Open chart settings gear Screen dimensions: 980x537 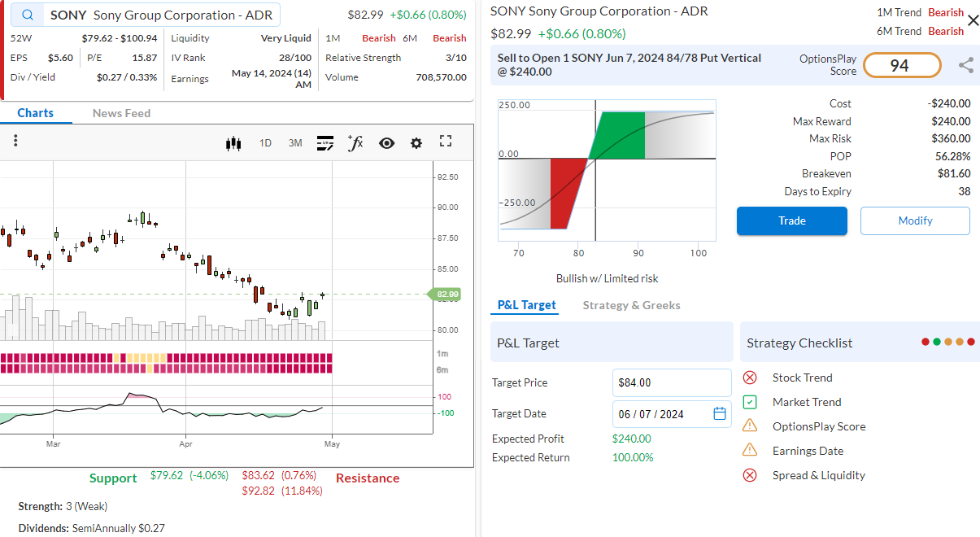[x=416, y=143]
